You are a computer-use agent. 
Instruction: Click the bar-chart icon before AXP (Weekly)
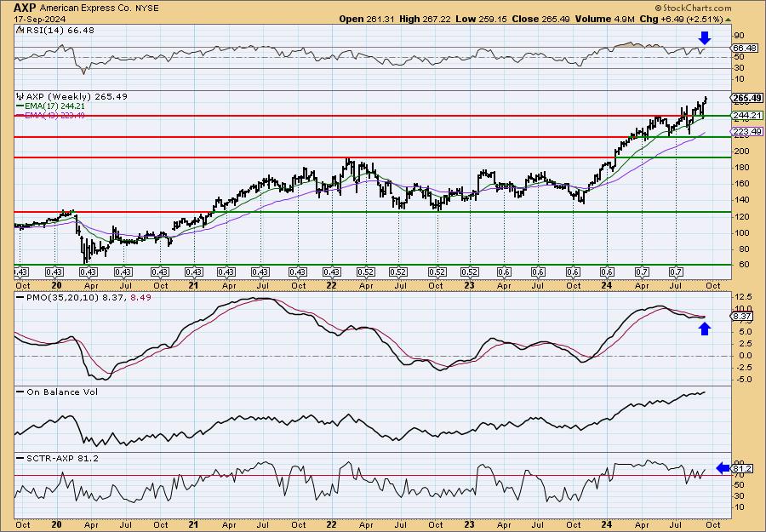tap(20, 96)
